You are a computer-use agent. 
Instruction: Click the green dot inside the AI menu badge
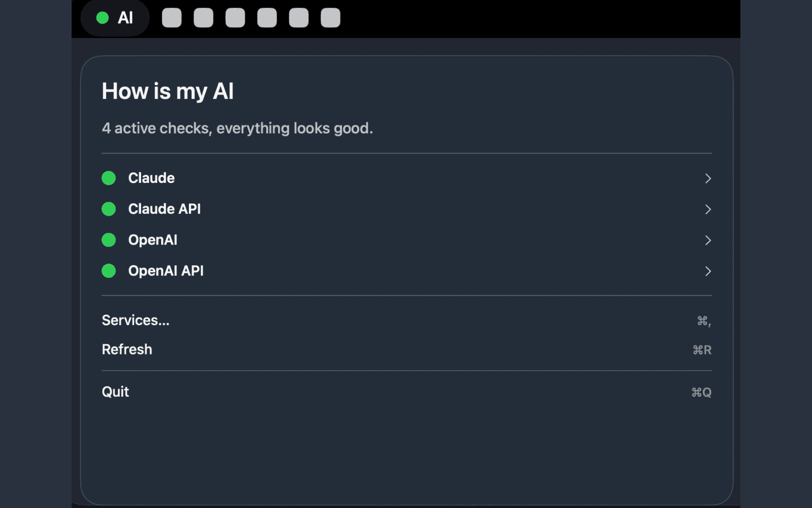[102, 17]
